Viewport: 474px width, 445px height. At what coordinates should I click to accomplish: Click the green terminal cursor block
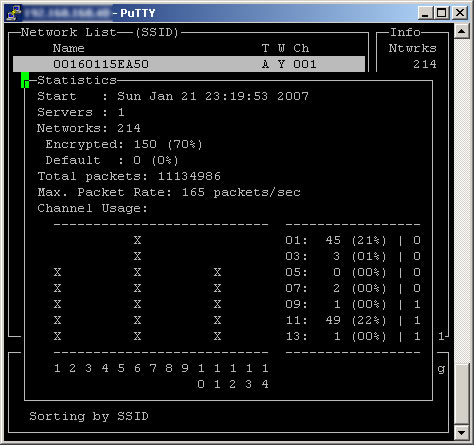(x=25, y=80)
